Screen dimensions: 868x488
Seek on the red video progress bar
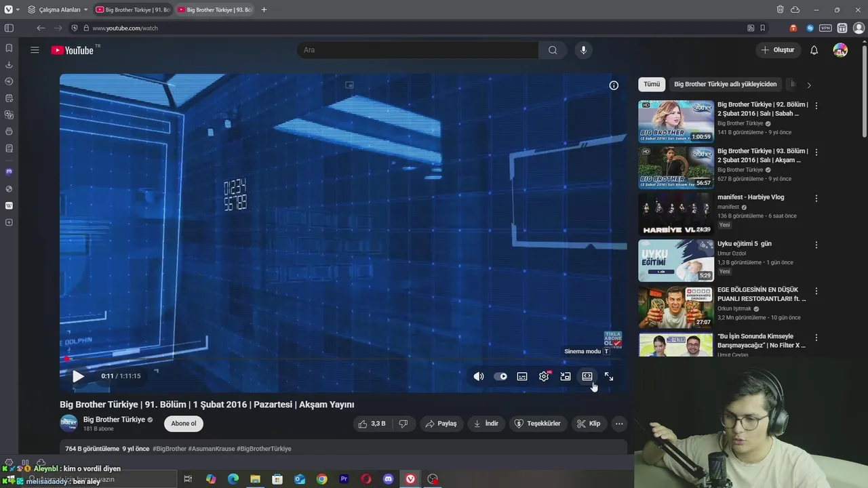click(x=343, y=359)
